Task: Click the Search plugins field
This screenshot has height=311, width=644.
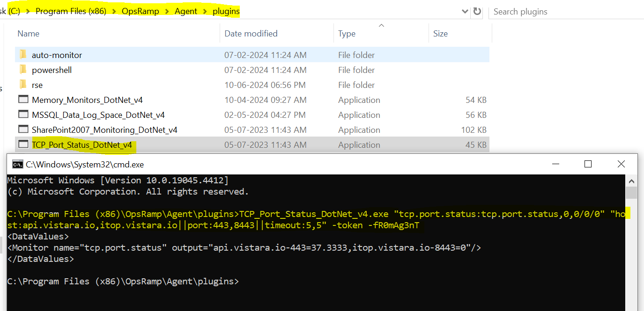Action: tap(566, 11)
